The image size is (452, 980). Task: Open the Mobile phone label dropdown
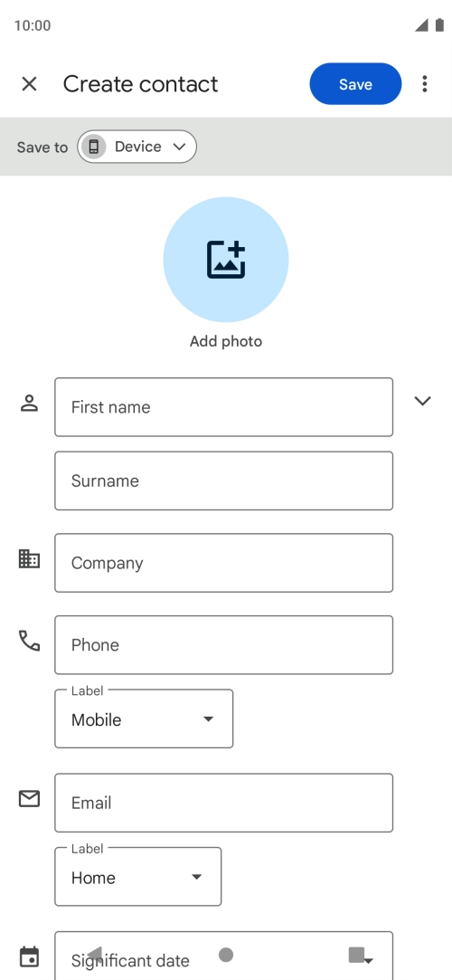144,718
